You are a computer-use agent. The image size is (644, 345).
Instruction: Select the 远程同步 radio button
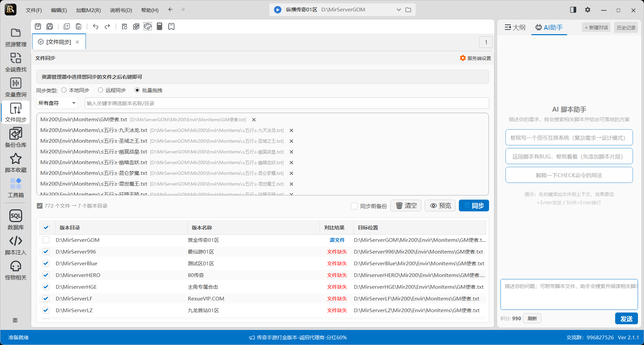pos(100,90)
